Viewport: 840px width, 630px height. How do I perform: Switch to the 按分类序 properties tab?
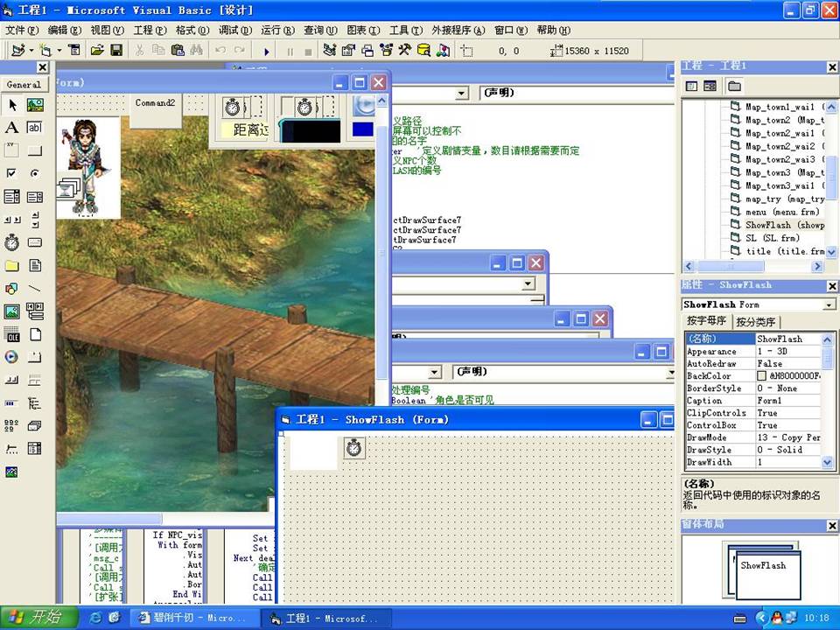tap(755, 322)
